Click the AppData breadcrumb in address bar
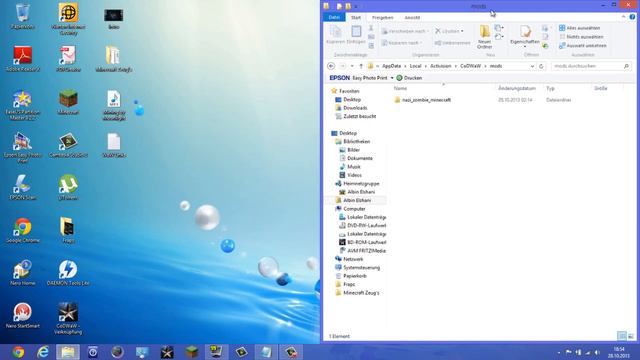The width and height of the screenshot is (640, 360). 391,66
